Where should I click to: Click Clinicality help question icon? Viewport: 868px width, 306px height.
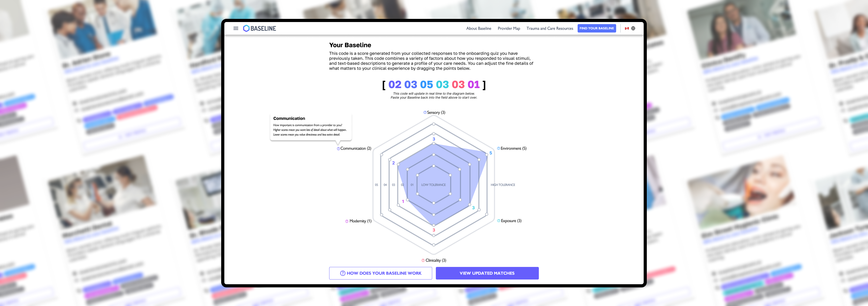coord(423,260)
